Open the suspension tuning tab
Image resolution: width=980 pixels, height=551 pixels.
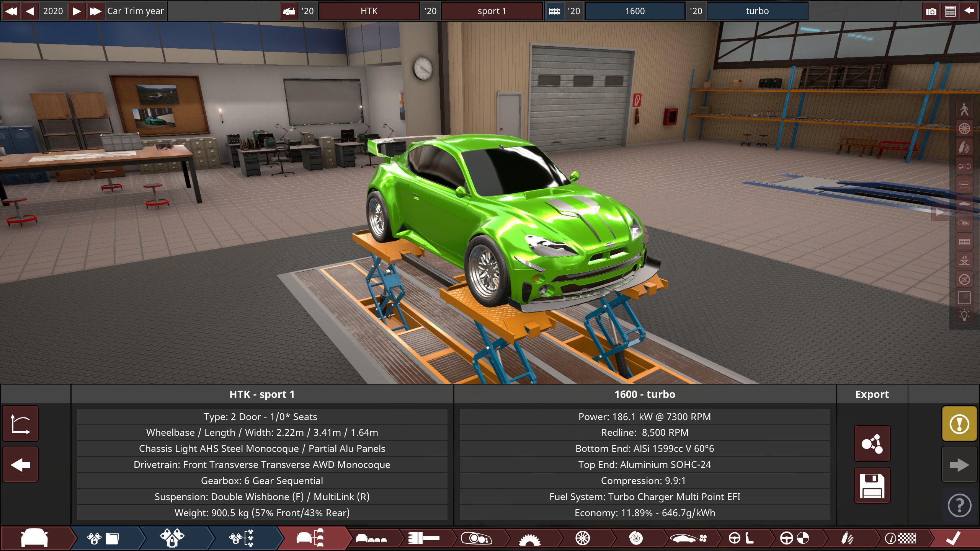click(847, 538)
